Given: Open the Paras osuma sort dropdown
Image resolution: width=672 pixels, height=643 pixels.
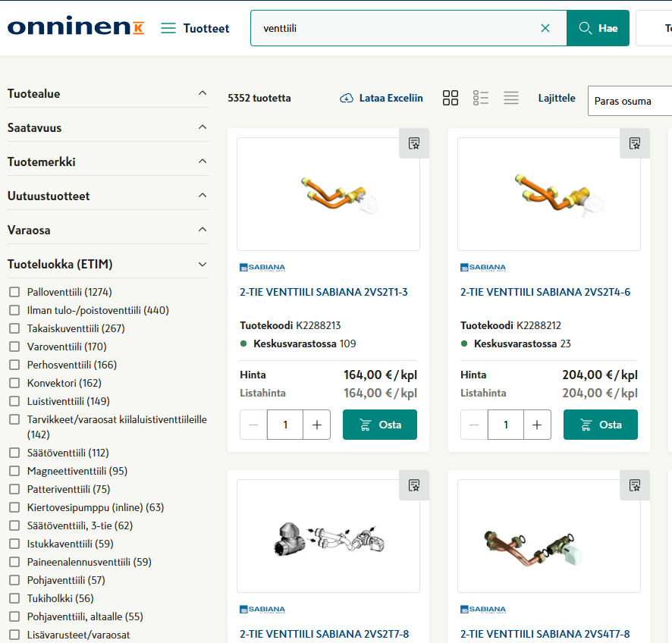Looking at the screenshot, I should (x=630, y=101).
